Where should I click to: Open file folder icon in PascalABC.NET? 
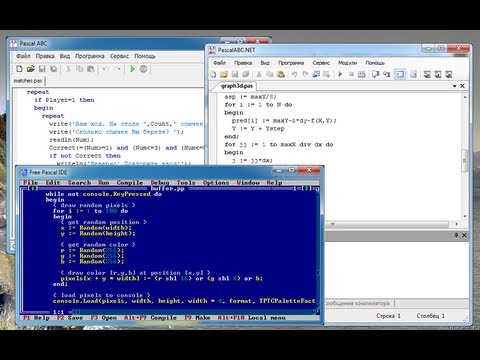[224, 74]
